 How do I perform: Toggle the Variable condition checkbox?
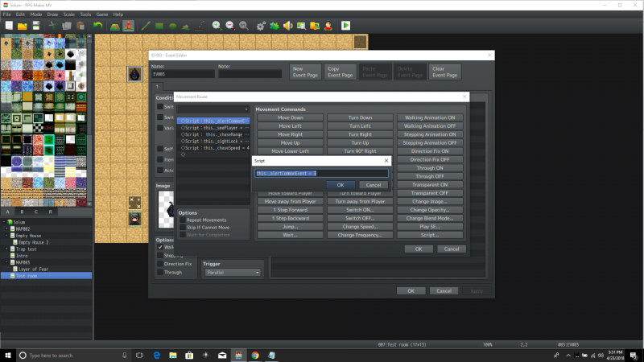160,128
